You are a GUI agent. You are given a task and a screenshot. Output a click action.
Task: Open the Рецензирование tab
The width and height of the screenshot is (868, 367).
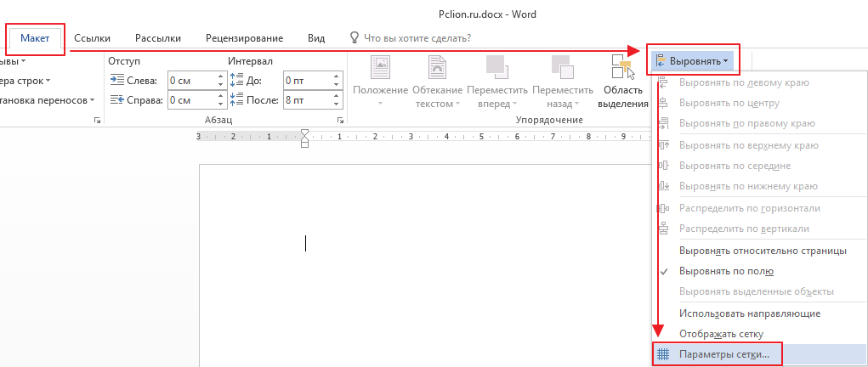click(244, 38)
